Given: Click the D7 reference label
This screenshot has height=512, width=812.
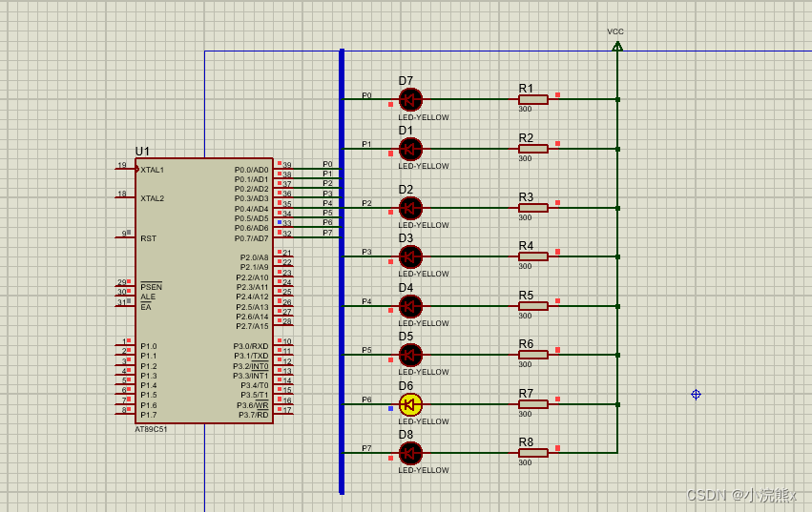Looking at the screenshot, I should coord(406,81).
